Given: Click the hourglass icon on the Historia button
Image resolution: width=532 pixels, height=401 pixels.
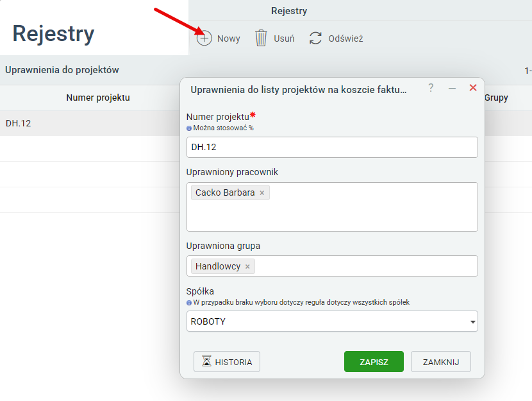Looking at the screenshot, I should pos(206,361).
